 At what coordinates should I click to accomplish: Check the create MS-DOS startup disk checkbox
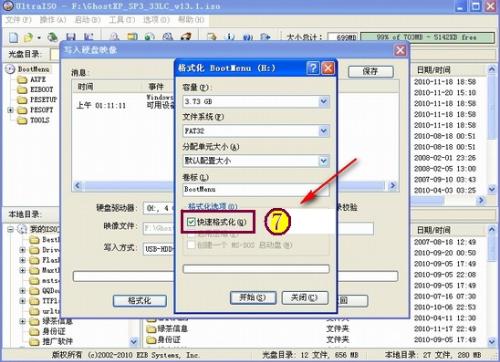coord(191,245)
